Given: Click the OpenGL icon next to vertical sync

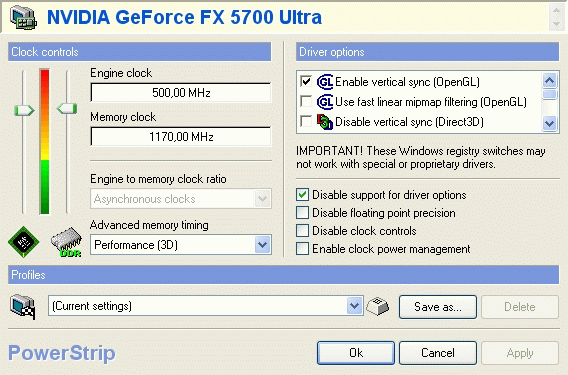Looking at the screenshot, I should tap(325, 82).
